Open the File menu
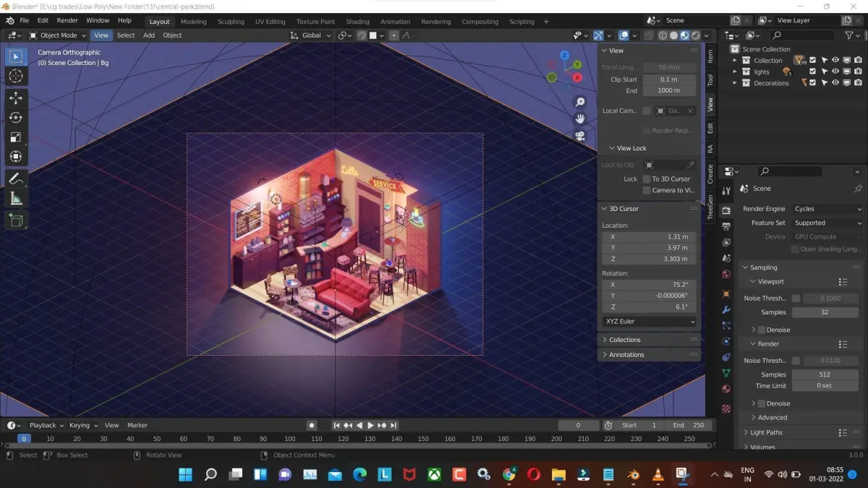Viewport: 868px width, 488px height. tap(25, 20)
